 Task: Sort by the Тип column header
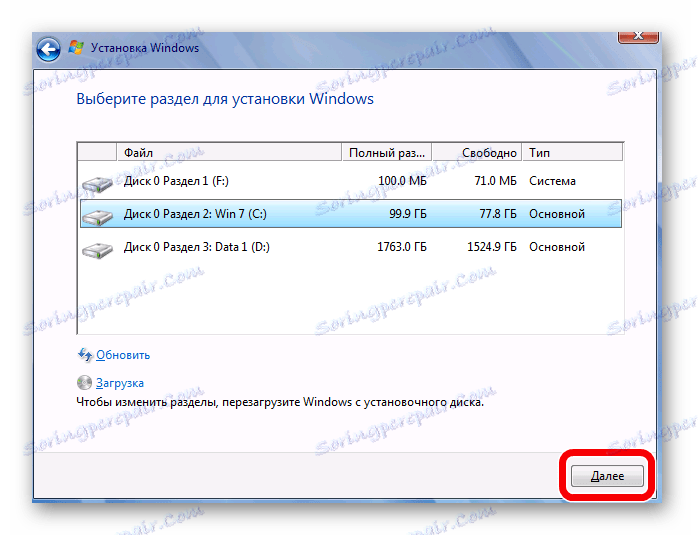(x=572, y=152)
